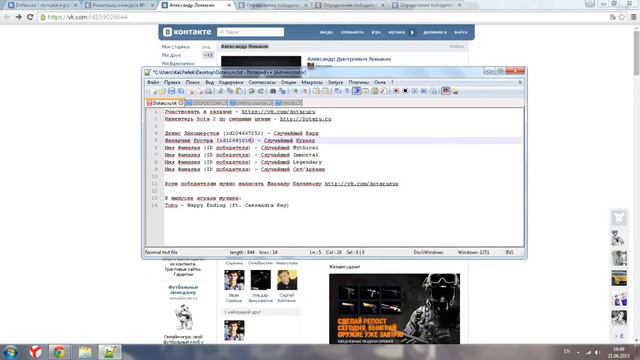This screenshot has height=360, width=640.
Task: Toggle the highlighted indent guide toolbar button
Action: (x=356, y=91)
